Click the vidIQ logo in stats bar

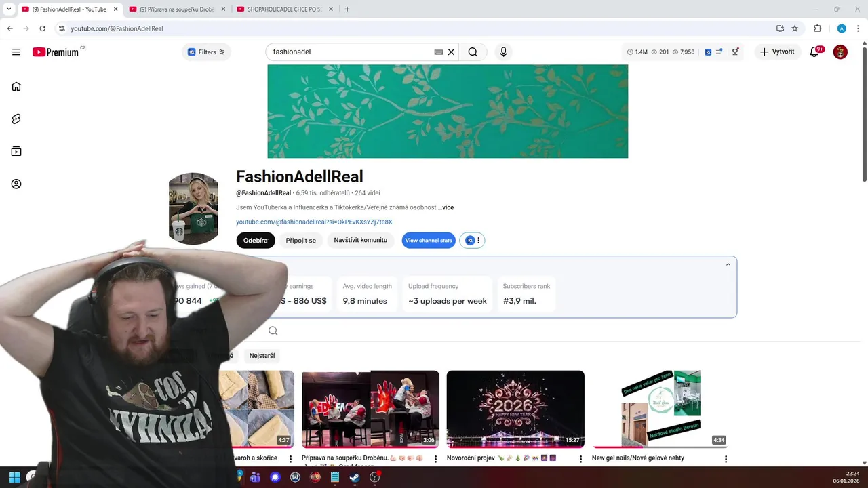click(x=708, y=52)
